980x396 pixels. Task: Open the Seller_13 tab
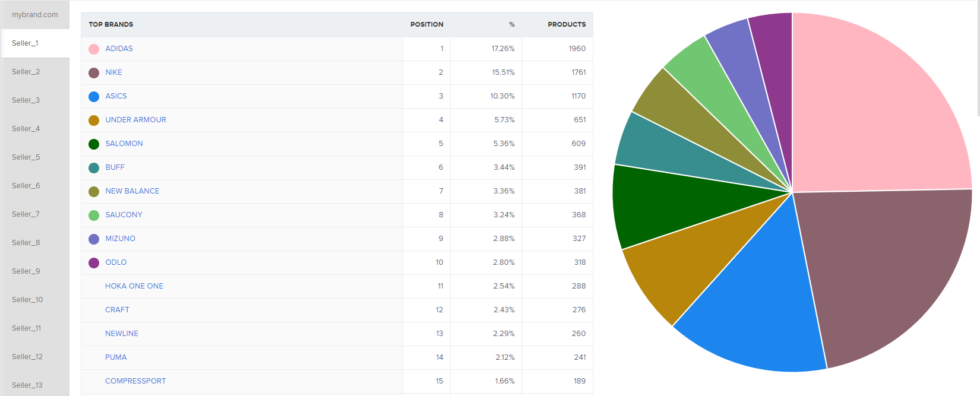coord(27,385)
